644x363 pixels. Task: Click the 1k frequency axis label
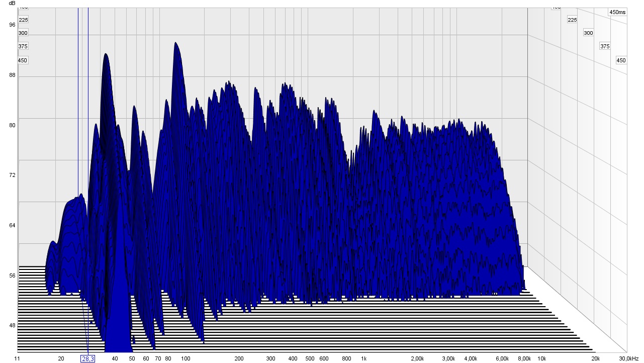coord(363,358)
